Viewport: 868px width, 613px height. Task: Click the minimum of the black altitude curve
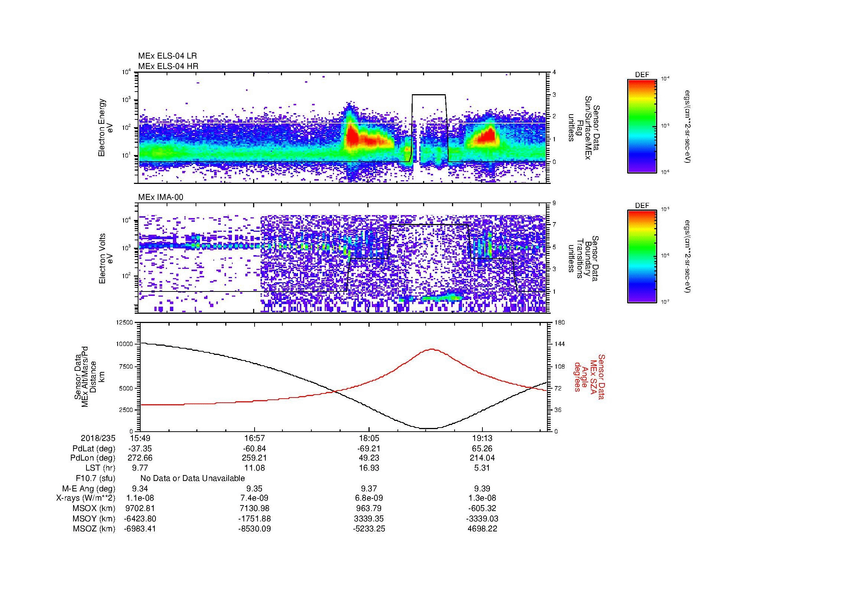click(428, 428)
